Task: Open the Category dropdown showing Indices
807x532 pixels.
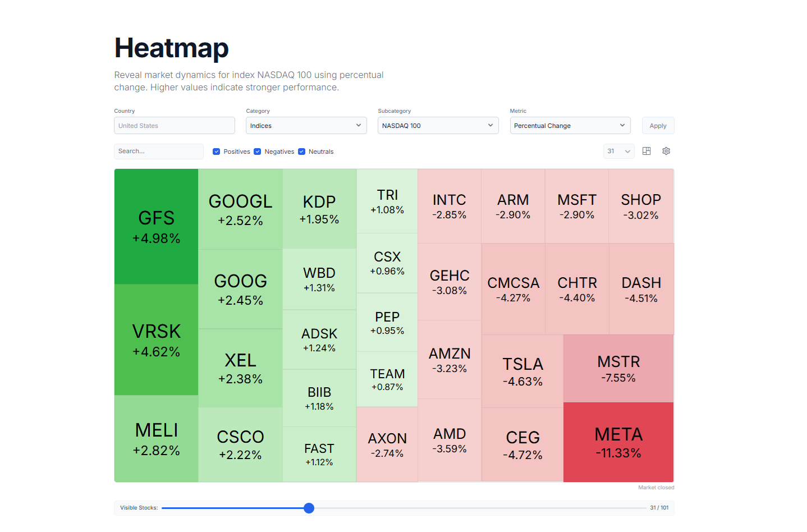Action: [x=306, y=125]
